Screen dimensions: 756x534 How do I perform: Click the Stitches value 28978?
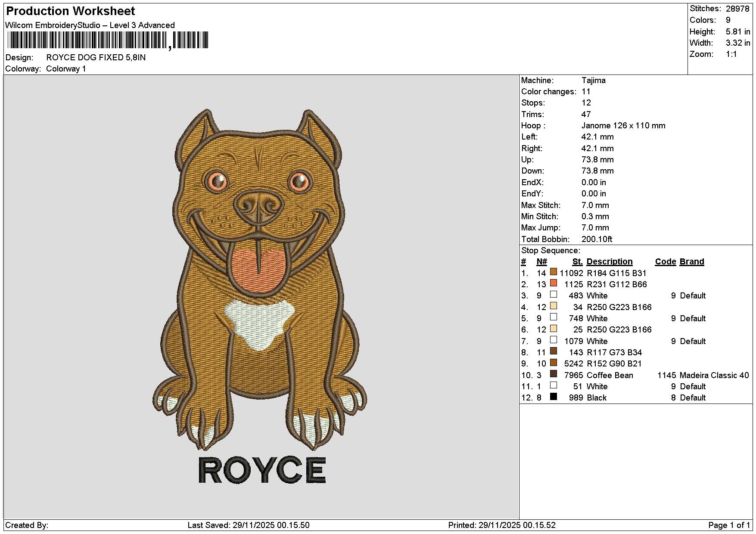click(x=737, y=9)
